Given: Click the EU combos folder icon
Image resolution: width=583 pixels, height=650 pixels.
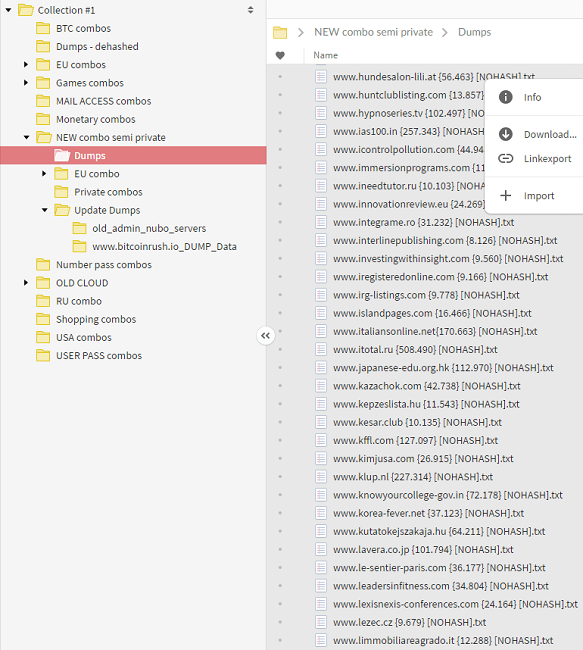Looking at the screenshot, I should pos(43,65).
